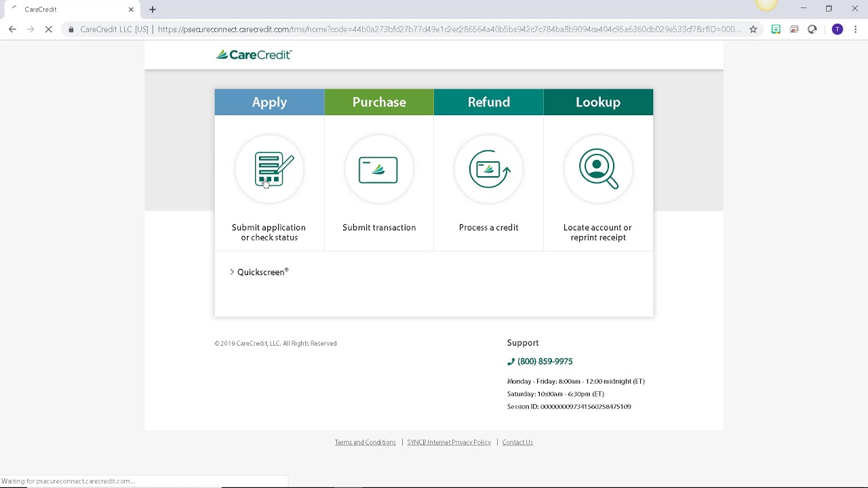Screen dimensions: 868x488
Task: Click the browser back arrow
Action: point(12,29)
